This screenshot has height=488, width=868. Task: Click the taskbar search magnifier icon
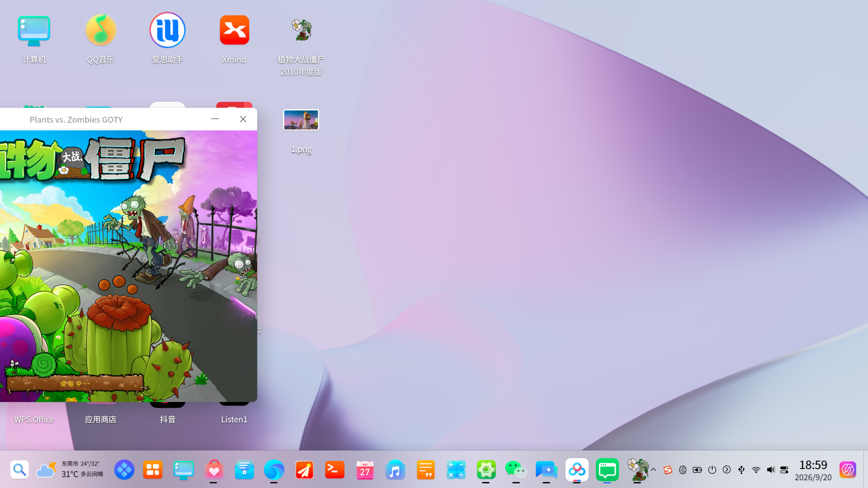click(x=19, y=470)
